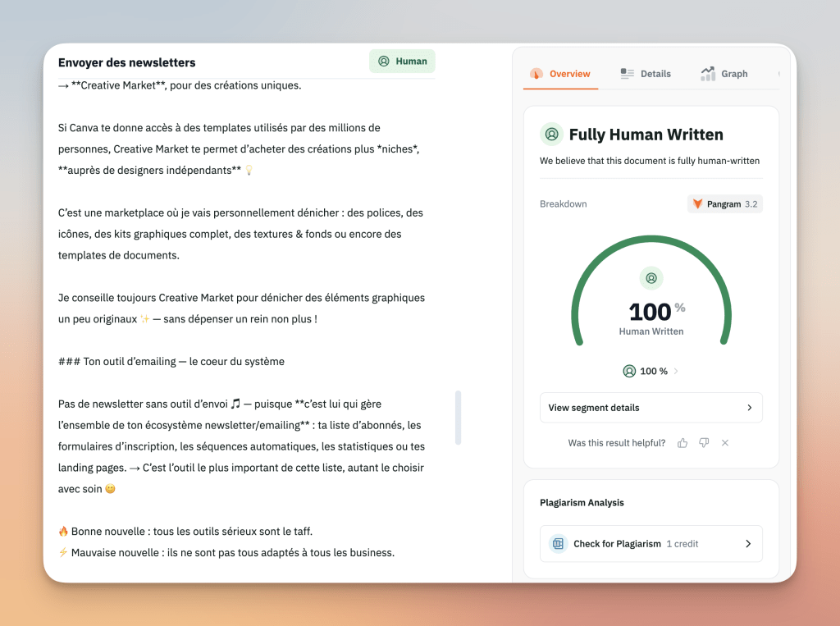Viewport: 840px width, 626px height.
Task: Click the flame icon on the Overview tab
Action: coord(536,74)
